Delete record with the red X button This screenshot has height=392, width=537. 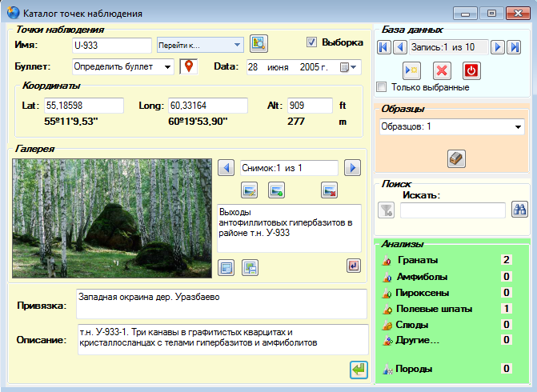pyautogui.click(x=442, y=70)
